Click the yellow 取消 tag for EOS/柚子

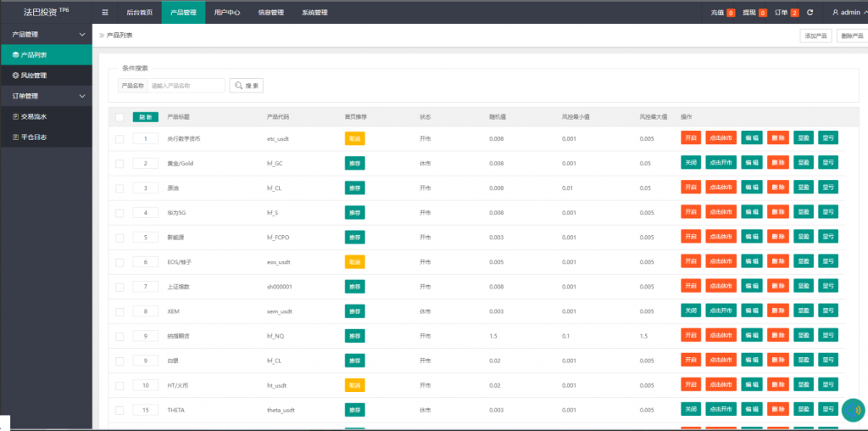(x=354, y=262)
